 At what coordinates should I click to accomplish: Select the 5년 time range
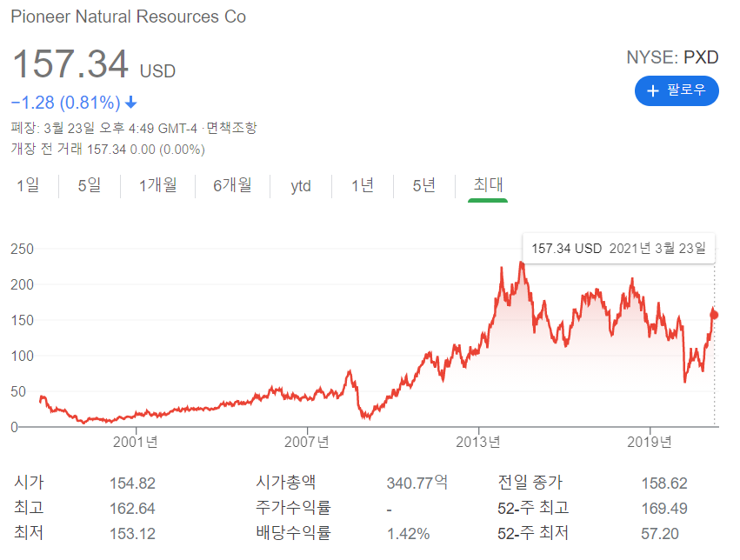423,185
